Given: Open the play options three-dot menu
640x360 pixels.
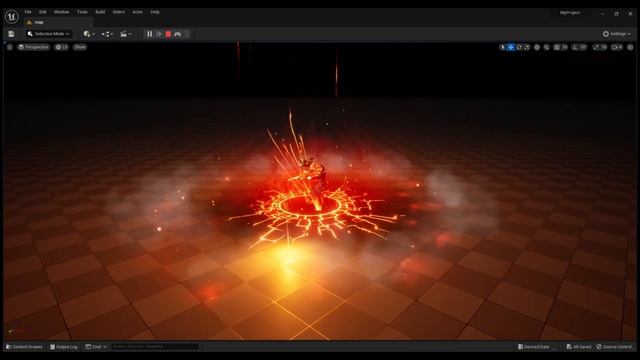Looking at the screenshot, I should [x=187, y=34].
